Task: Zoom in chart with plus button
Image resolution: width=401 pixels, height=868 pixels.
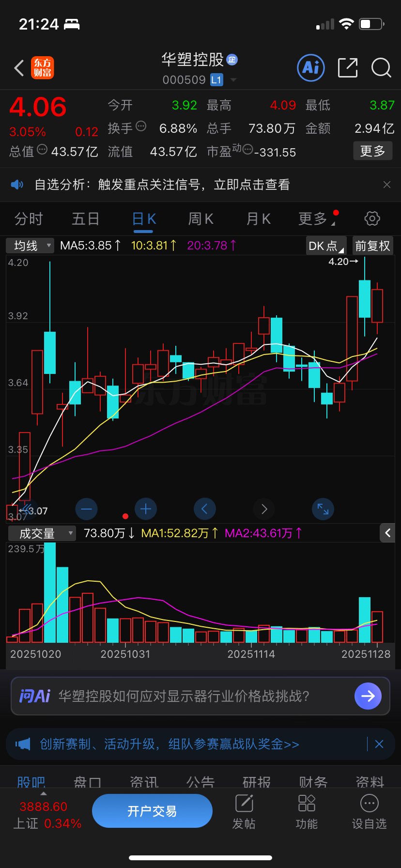Action: [146, 509]
